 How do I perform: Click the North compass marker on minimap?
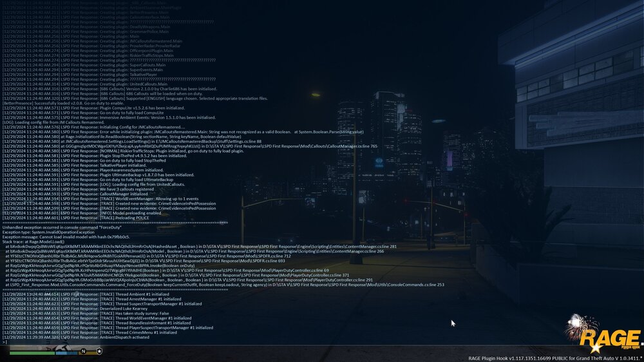click(x=83, y=351)
